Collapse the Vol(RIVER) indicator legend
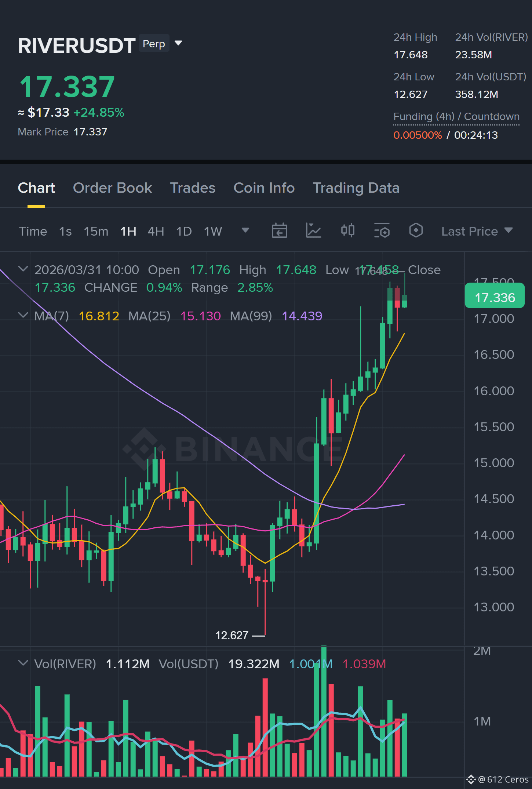The image size is (532, 789). pyautogui.click(x=23, y=663)
